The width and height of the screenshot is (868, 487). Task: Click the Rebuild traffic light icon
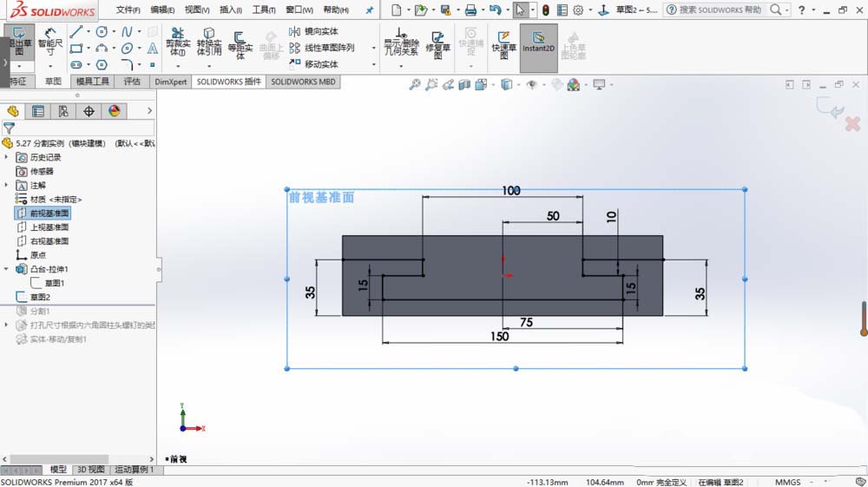tap(546, 10)
